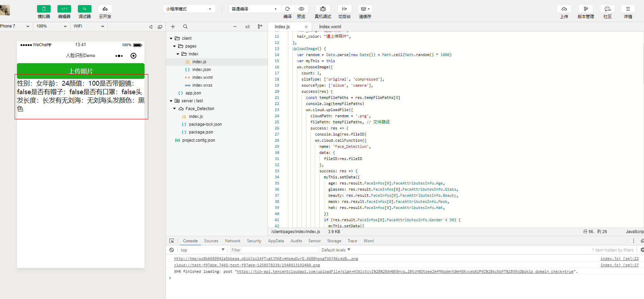Open the mini program mode dropdown

[x=189, y=9]
